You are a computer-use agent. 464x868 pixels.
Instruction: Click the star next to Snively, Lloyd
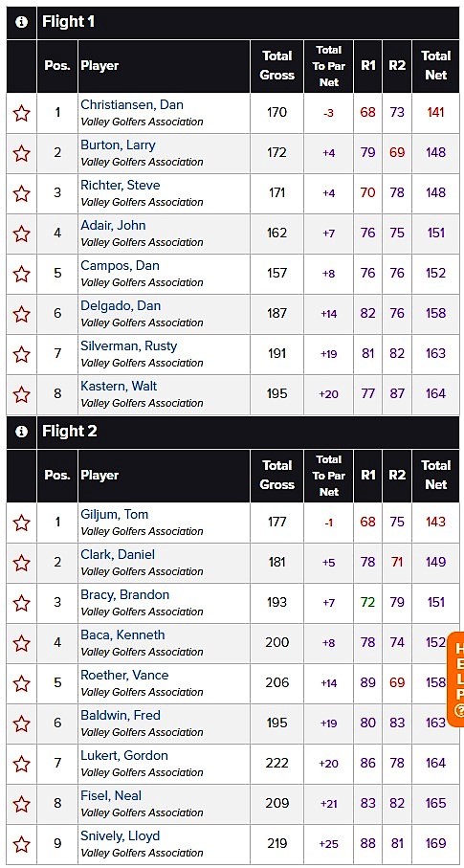(x=22, y=844)
